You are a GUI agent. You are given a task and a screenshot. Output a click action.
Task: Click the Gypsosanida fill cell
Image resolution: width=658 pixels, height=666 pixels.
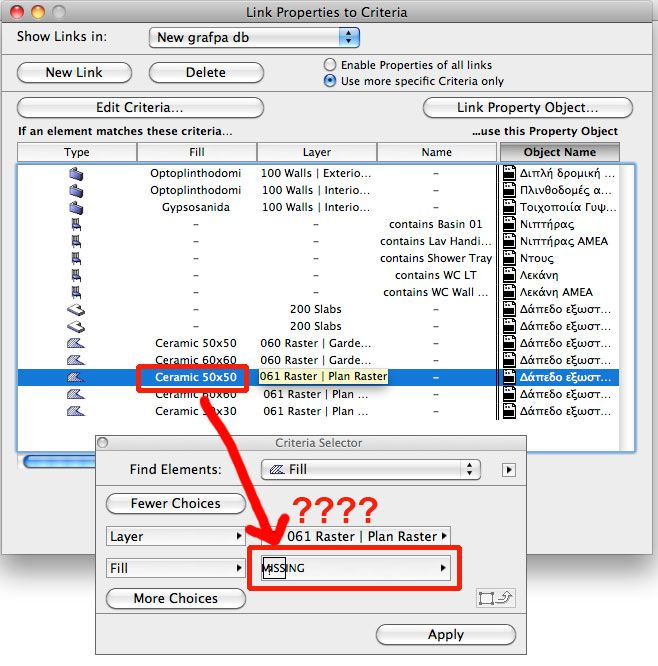(x=196, y=207)
